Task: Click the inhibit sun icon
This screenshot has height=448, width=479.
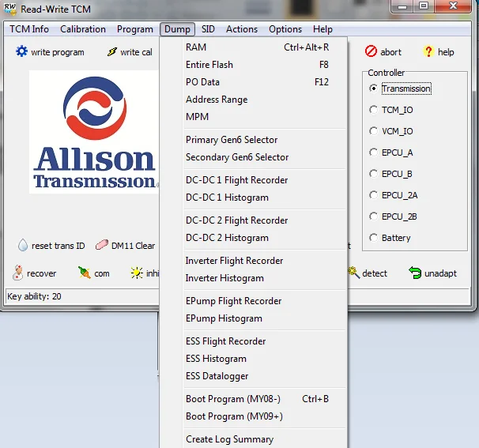Action: pos(137,273)
